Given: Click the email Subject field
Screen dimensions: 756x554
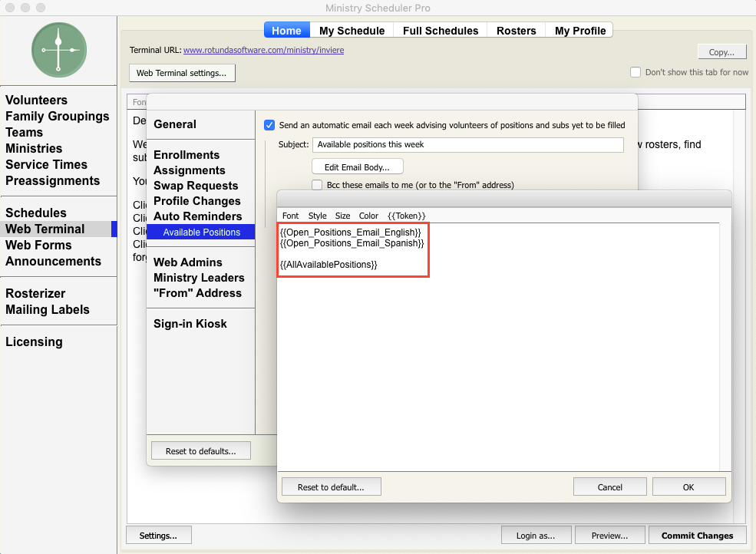Looking at the screenshot, I should [467, 145].
